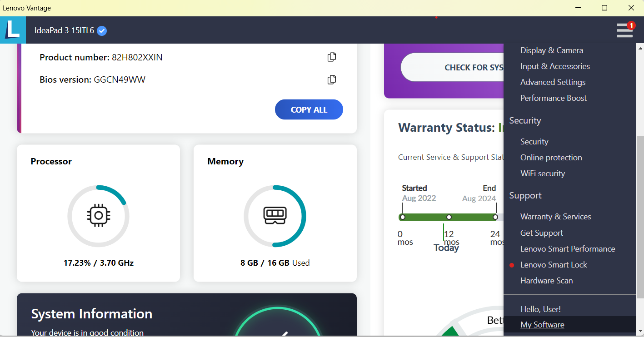Click the red dot beside Lenovo Smart Lock
Screen dimensions: 644x337
pos(512,265)
